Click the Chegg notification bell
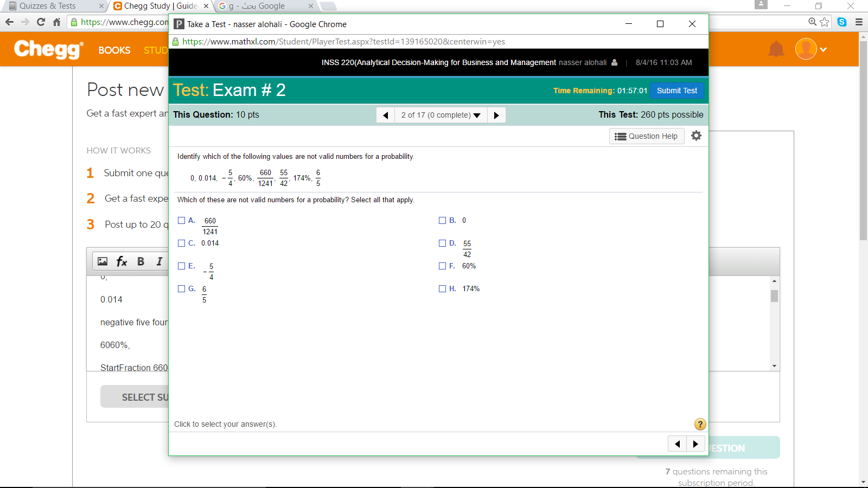 click(x=776, y=49)
